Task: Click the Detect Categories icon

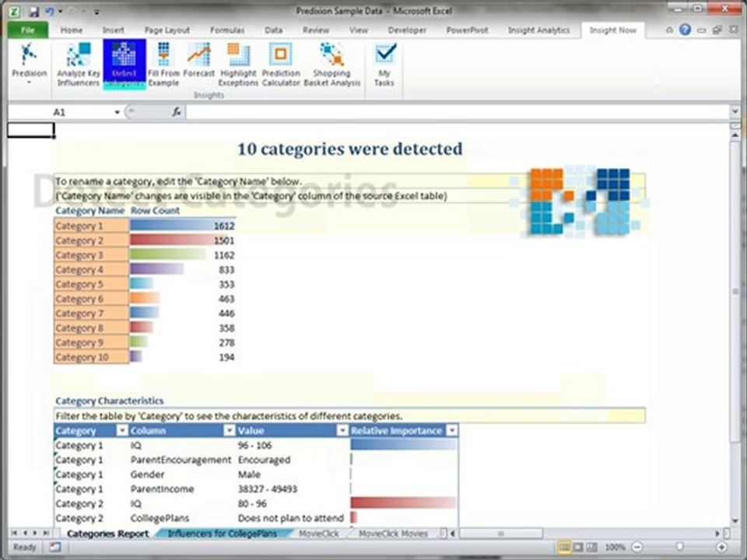Action: [124, 65]
